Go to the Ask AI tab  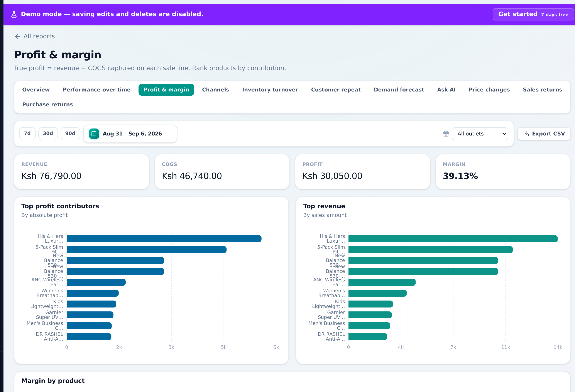446,90
